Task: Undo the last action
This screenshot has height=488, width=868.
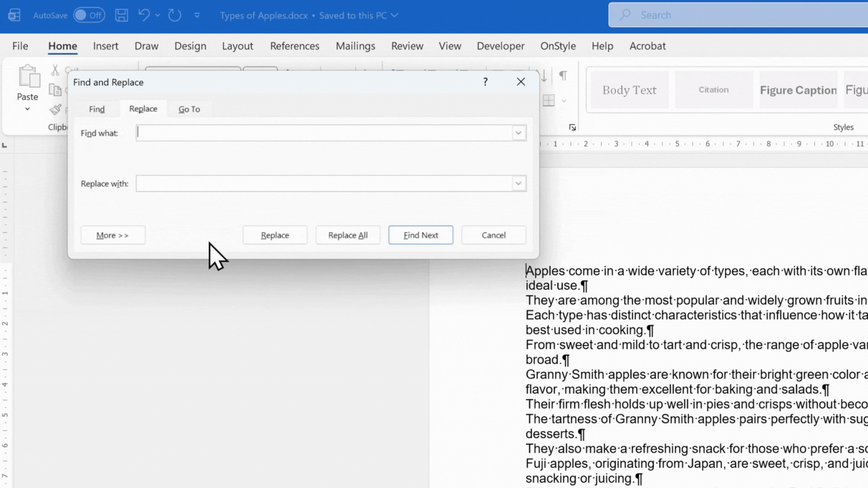Action: (x=144, y=15)
